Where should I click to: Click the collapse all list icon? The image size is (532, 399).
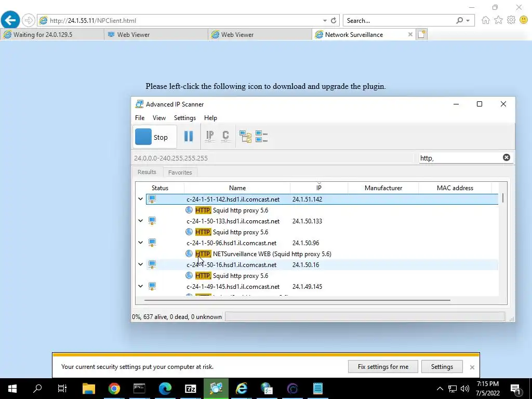point(262,137)
